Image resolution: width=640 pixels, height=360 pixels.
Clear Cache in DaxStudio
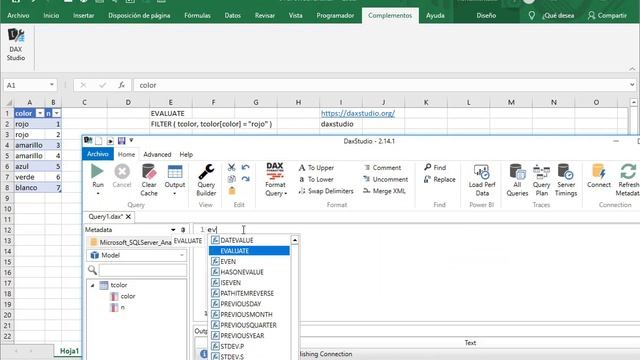(149, 180)
